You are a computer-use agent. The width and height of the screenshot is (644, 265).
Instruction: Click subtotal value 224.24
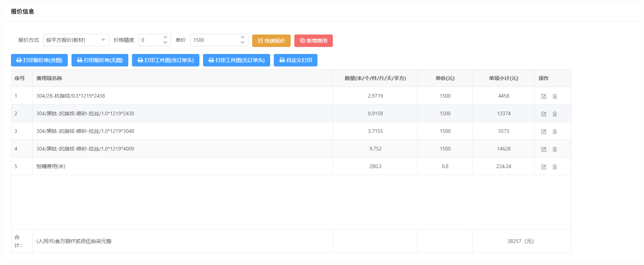coord(504,166)
